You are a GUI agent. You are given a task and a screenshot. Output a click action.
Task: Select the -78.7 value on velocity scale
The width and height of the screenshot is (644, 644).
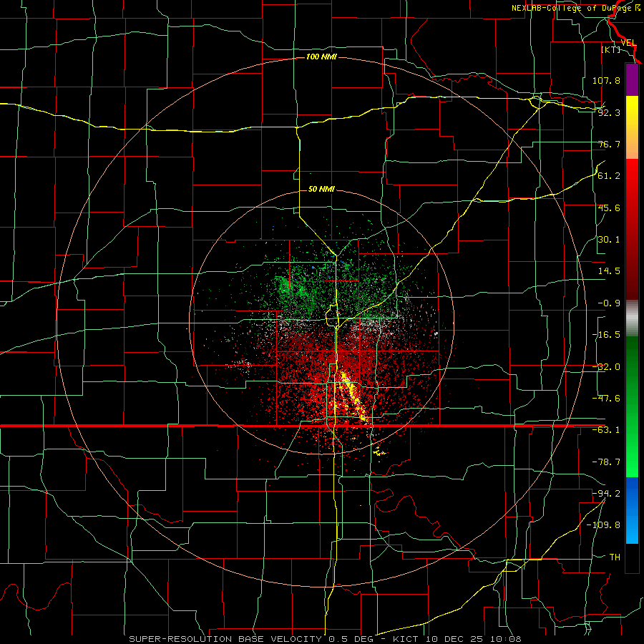click(606, 462)
